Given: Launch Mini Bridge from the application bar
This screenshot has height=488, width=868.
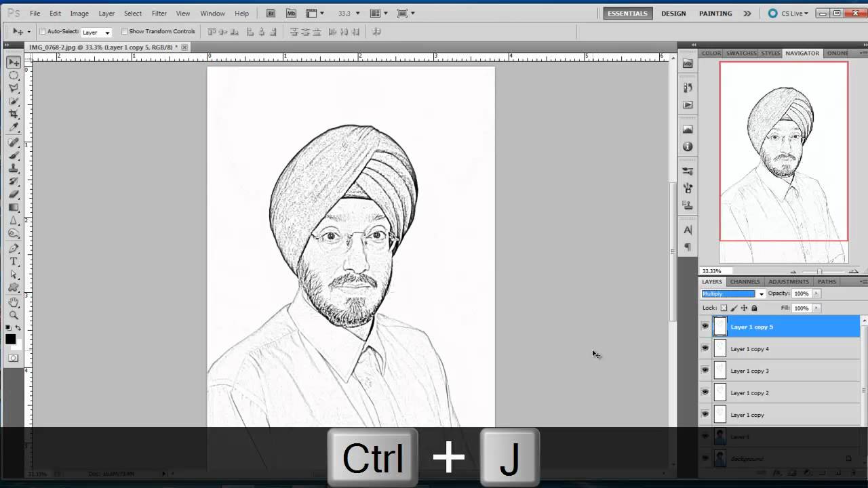Looking at the screenshot, I should (x=291, y=13).
